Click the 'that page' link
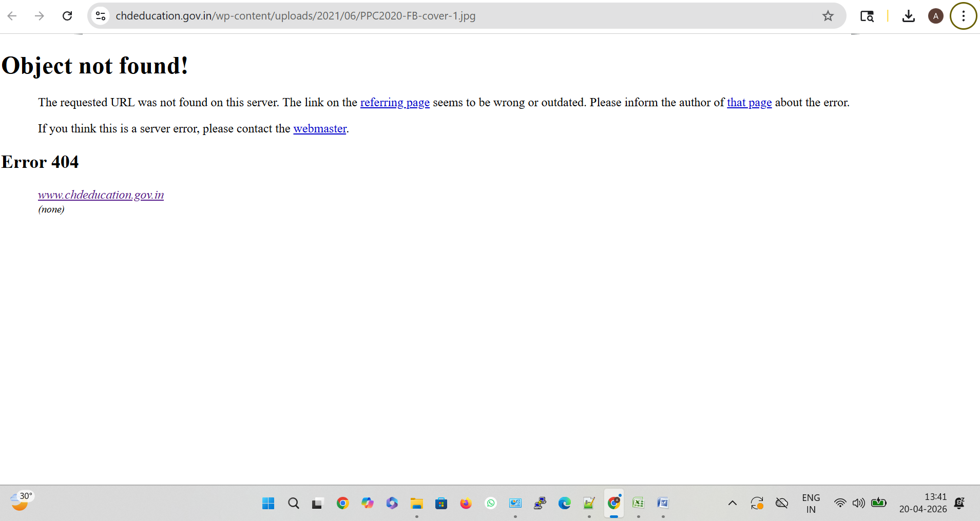The width and height of the screenshot is (980, 521). (x=749, y=103)
